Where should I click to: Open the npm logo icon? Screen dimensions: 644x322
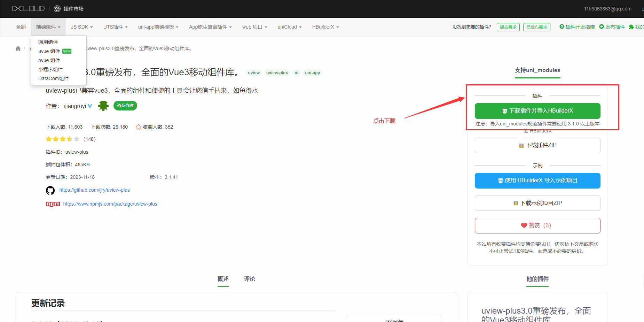53,204
